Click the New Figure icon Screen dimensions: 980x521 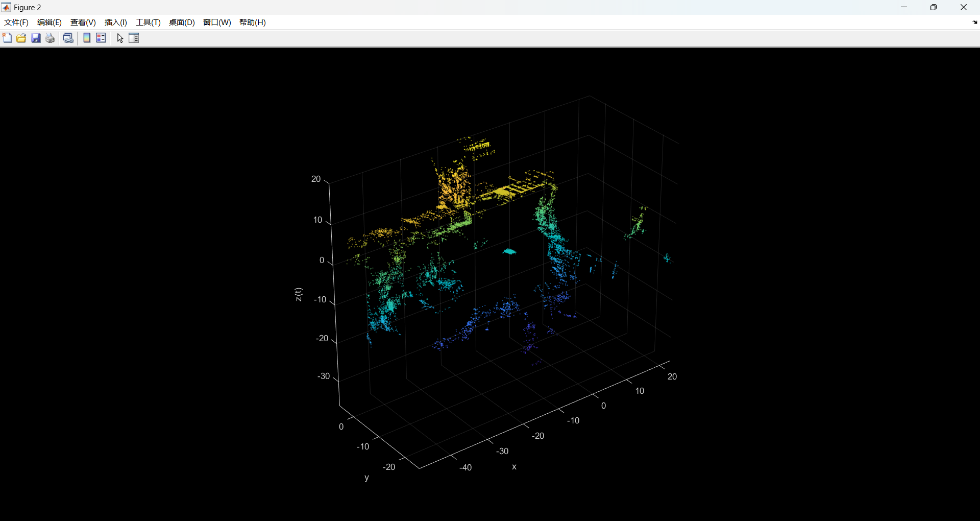[x=7, y=38]
